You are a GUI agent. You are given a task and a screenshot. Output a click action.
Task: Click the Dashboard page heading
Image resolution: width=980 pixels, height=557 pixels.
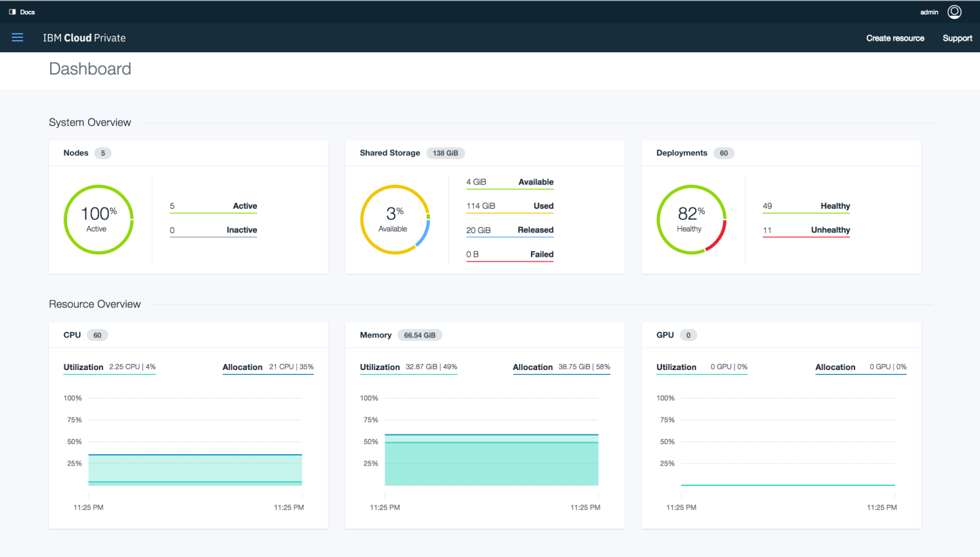(x=90, y=69)
